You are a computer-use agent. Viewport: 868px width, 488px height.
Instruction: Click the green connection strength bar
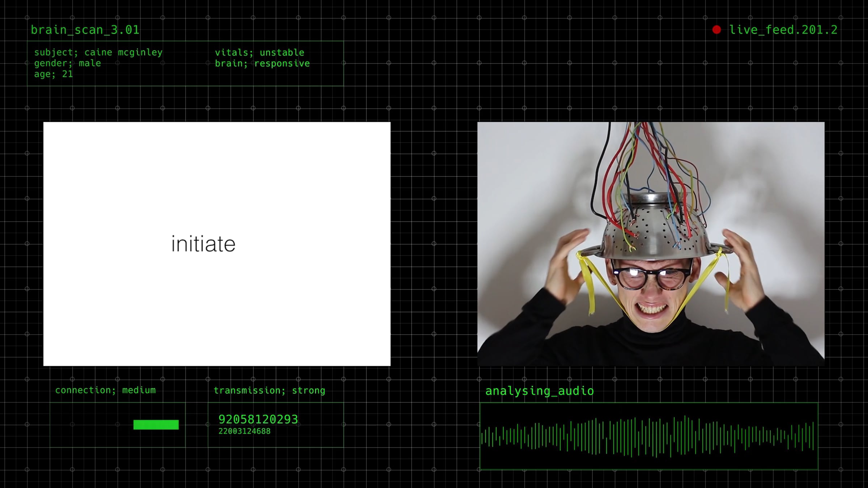tap(156, 424)
